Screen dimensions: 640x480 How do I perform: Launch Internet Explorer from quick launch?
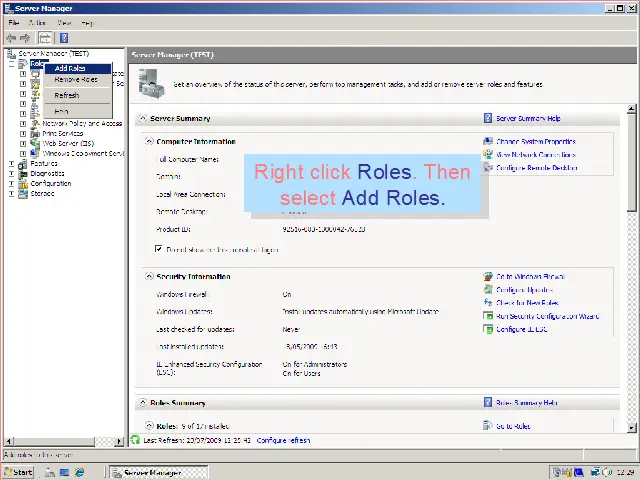click(79, 472)
